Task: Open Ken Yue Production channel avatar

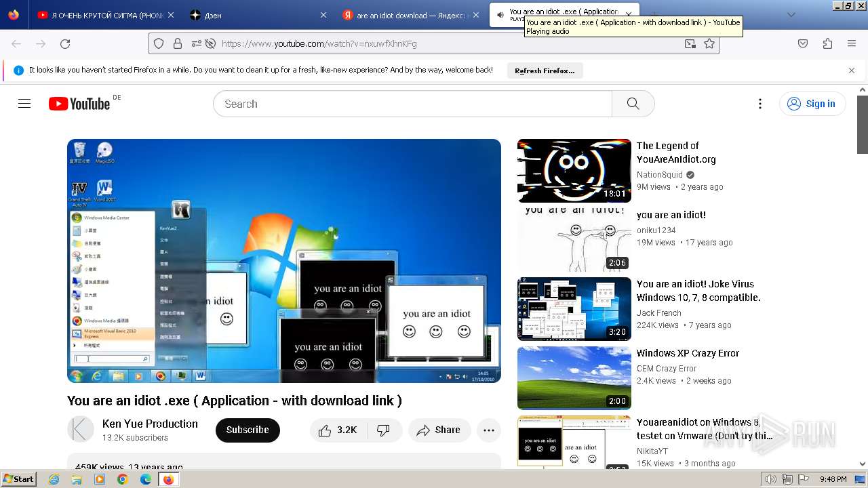Action: [81, 430]
